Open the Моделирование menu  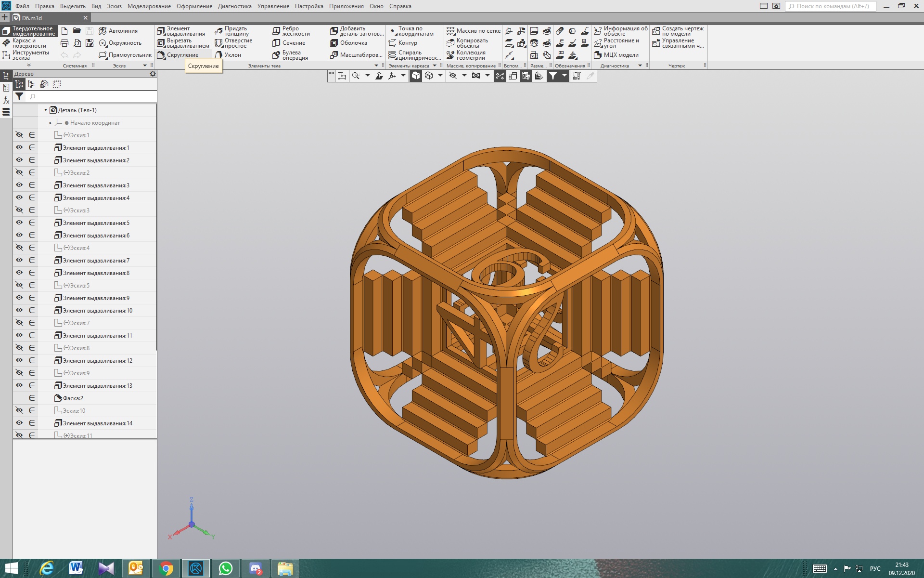(149, 6)
